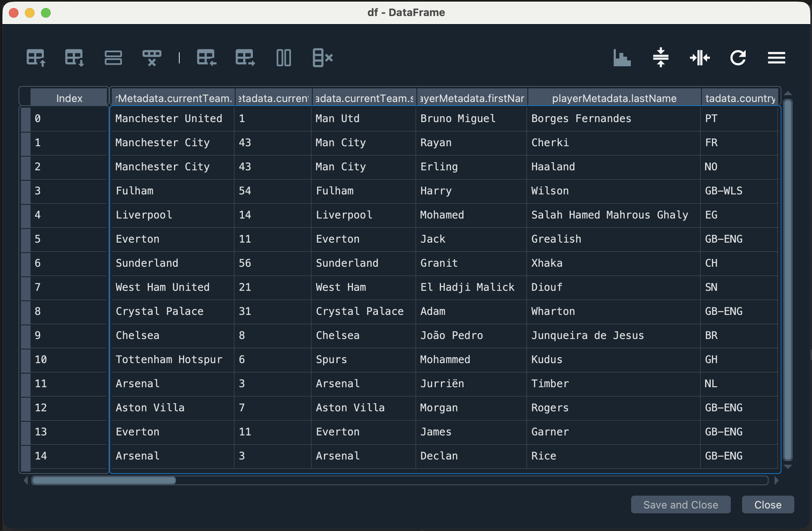Click the insert column left icon
812x531 pixels.
click(x=207, y=58)
